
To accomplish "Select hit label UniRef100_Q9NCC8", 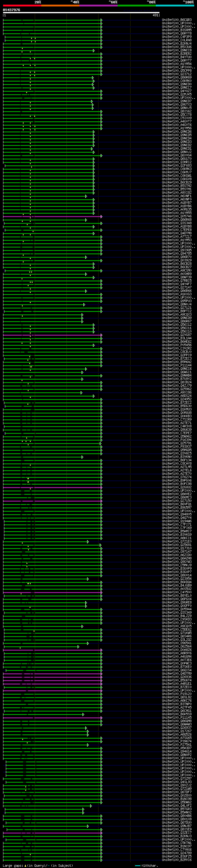I will tap(177, 50).
